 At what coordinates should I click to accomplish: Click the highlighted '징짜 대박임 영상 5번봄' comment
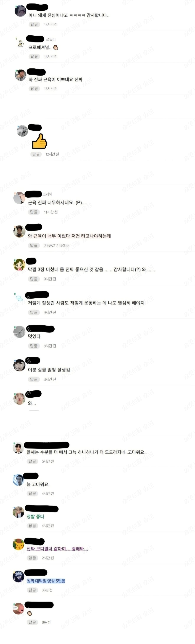46,581
